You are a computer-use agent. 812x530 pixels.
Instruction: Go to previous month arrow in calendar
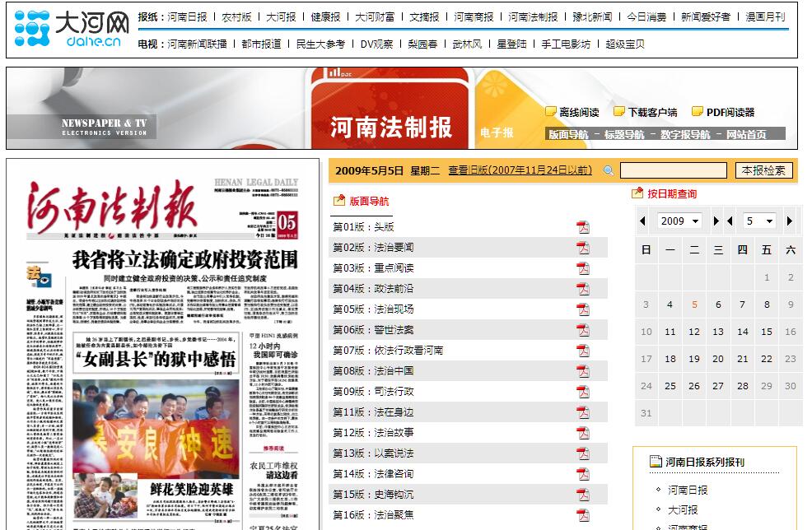730,221
